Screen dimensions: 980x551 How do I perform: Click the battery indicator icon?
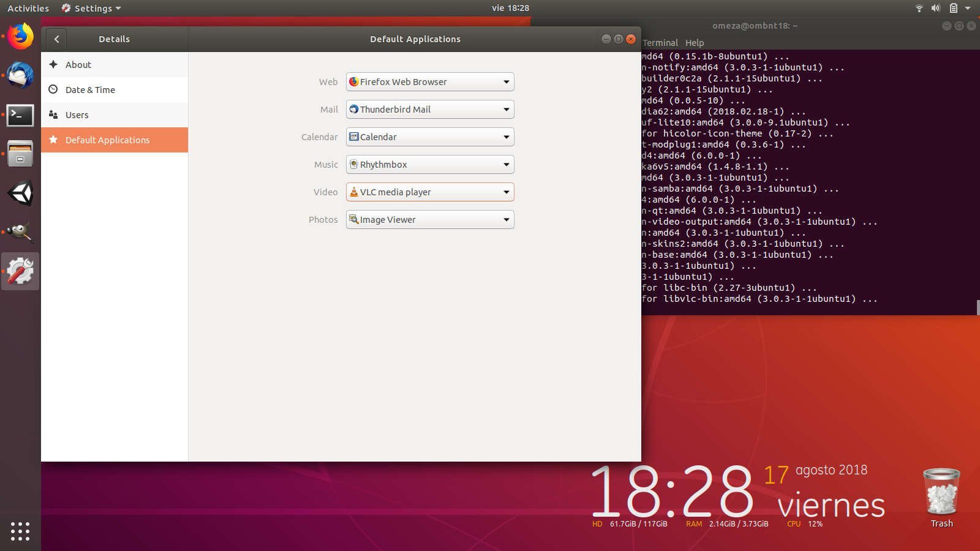[x=953, y=8]
